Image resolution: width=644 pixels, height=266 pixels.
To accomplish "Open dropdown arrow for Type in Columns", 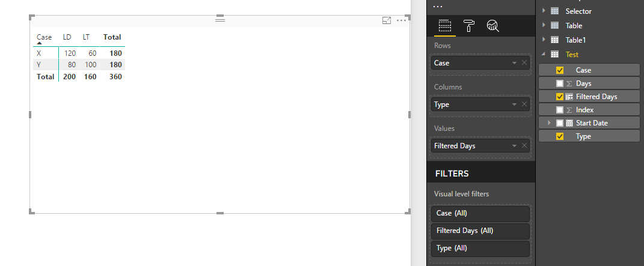I will (x=514, y=104).
